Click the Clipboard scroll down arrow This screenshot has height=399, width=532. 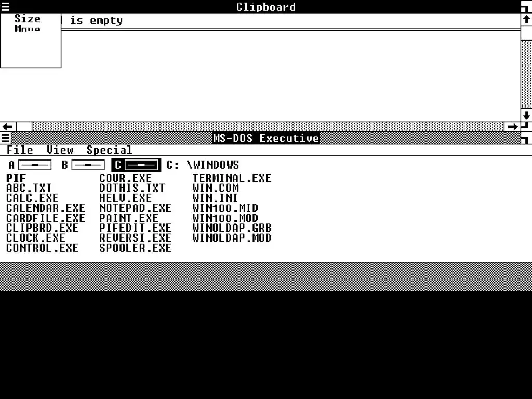(526, 115)
